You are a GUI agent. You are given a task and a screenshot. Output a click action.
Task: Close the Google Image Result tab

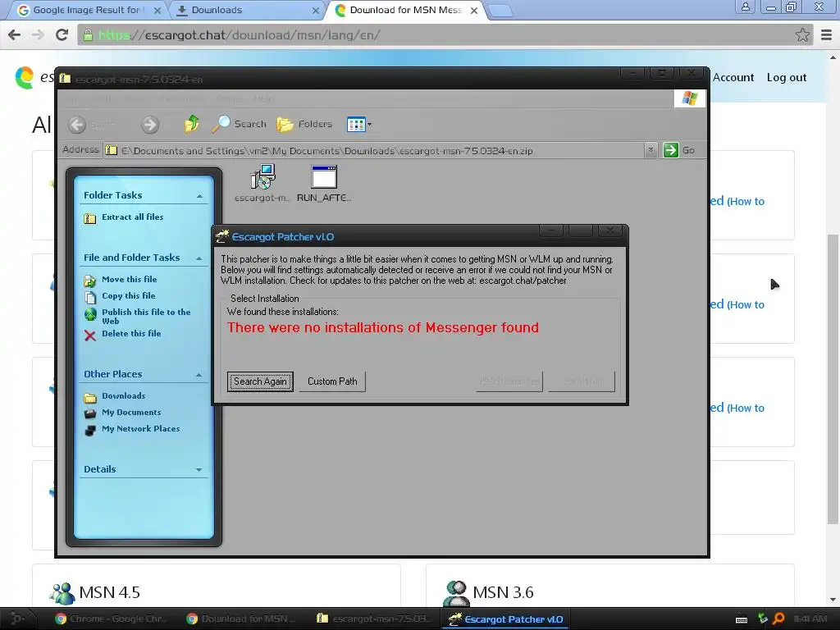pyautogui.click(x=157, y=11)
